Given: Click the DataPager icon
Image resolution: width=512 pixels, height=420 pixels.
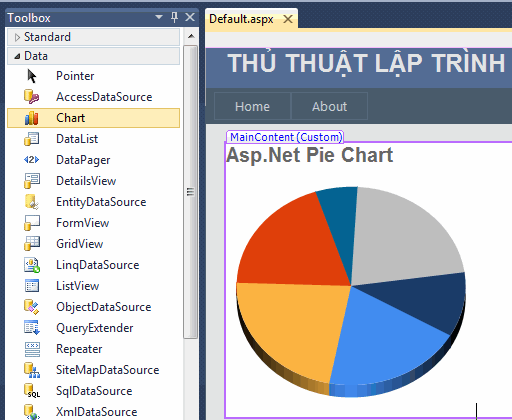Looking at the screenshot, I should tap(32, 160).
